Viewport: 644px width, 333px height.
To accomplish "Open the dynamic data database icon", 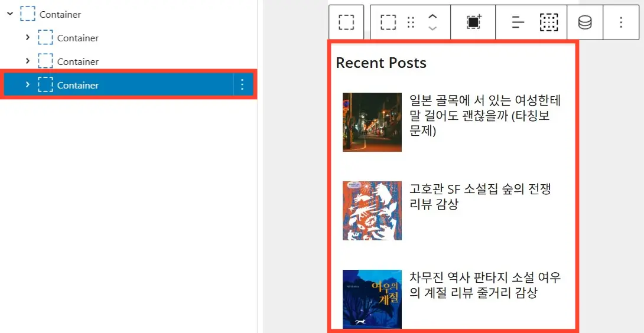I will (585, 22).
